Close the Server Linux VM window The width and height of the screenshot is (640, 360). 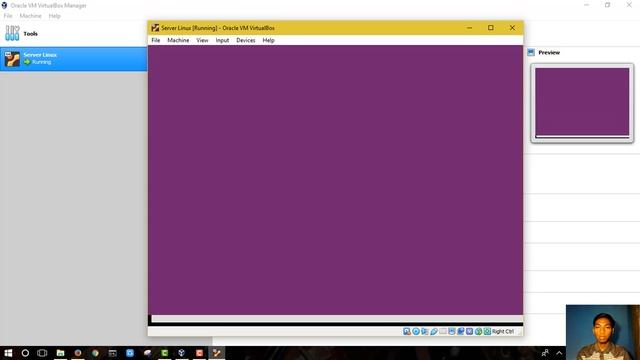(512, 28)
